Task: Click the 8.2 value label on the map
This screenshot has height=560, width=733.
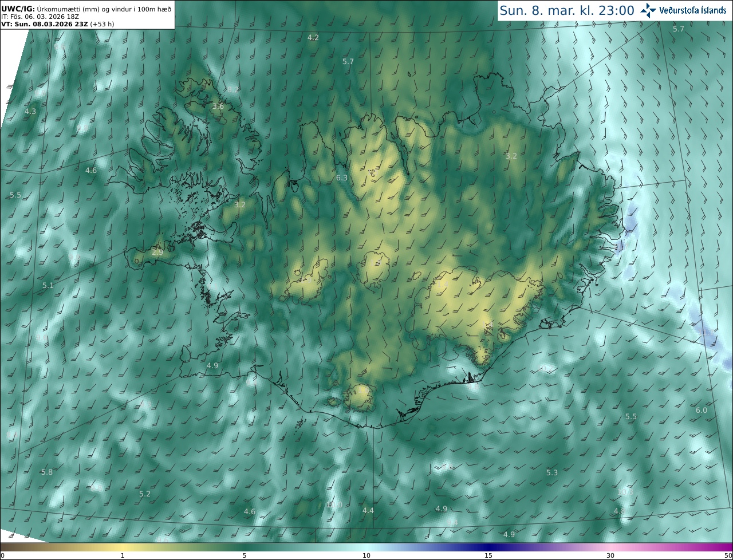Action: [x=233, y=89]
